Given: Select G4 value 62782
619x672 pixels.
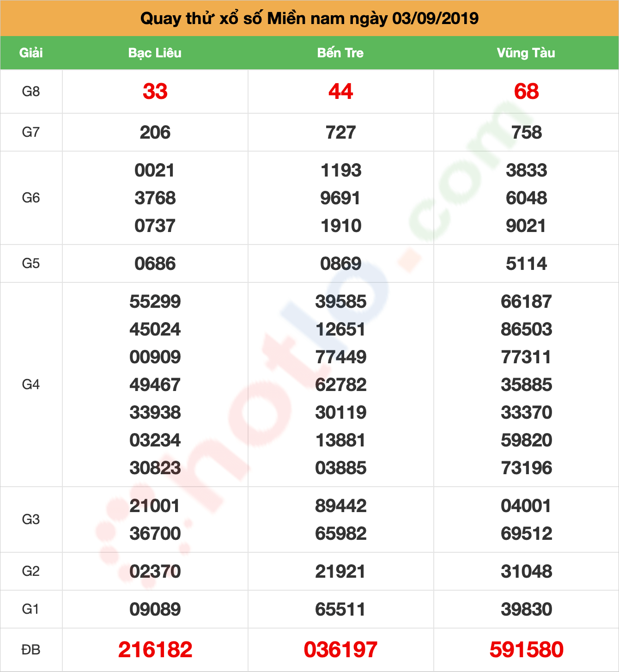Looking at the screenshot, I should pyautogui.click(x=341, y=385).
